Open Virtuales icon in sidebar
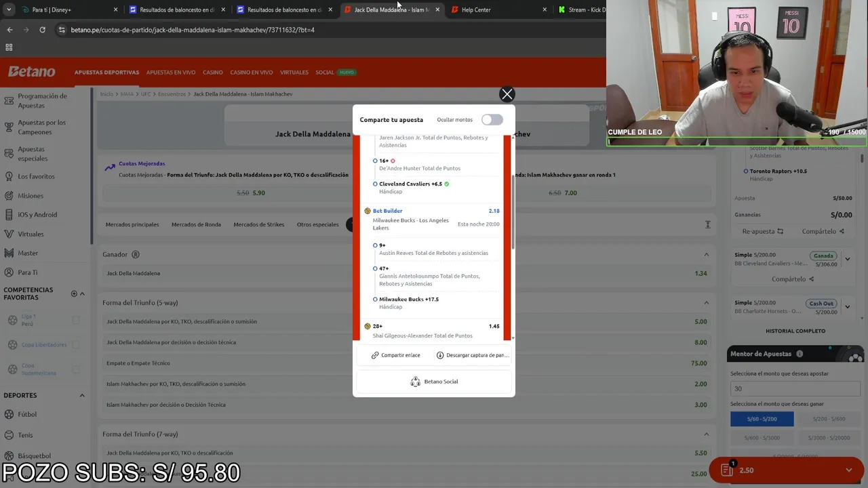The width and height of the screenshot is (868, 488). (x=9, y=234)
